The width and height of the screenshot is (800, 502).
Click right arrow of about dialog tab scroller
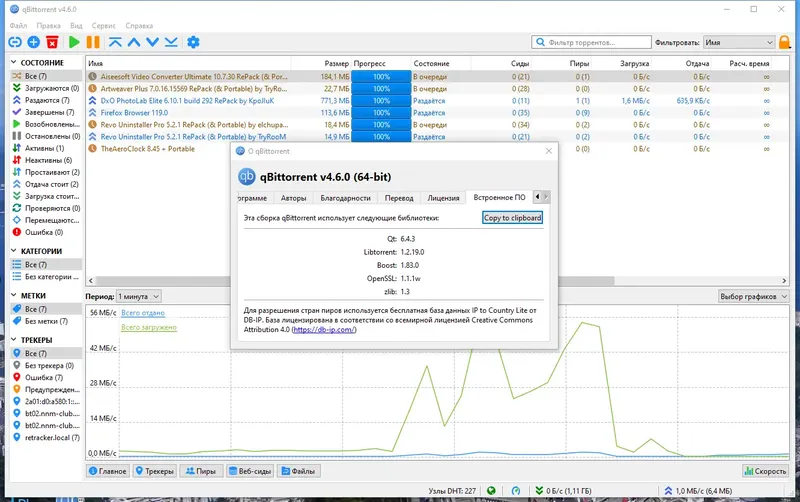coord(546,196)
